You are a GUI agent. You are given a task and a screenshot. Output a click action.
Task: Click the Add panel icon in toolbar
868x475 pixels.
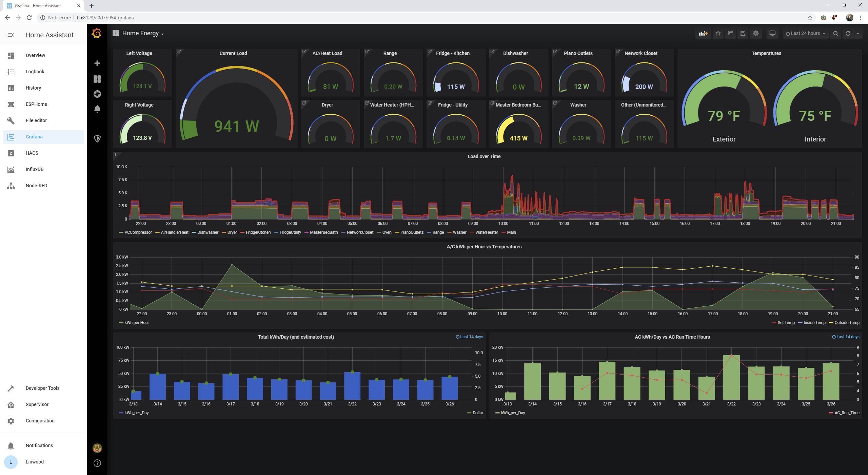pos(703,33)
